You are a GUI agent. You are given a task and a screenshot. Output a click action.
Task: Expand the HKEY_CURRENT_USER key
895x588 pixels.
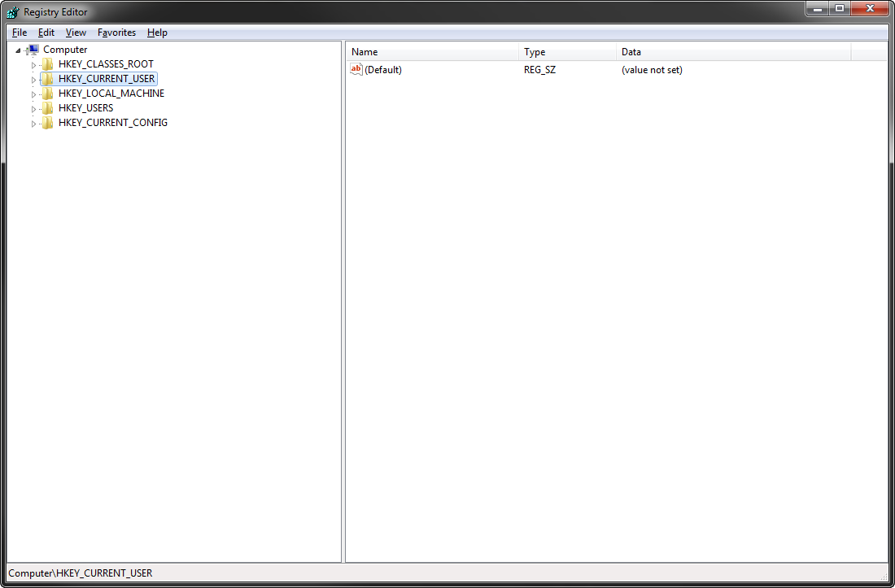coord(33,80)
